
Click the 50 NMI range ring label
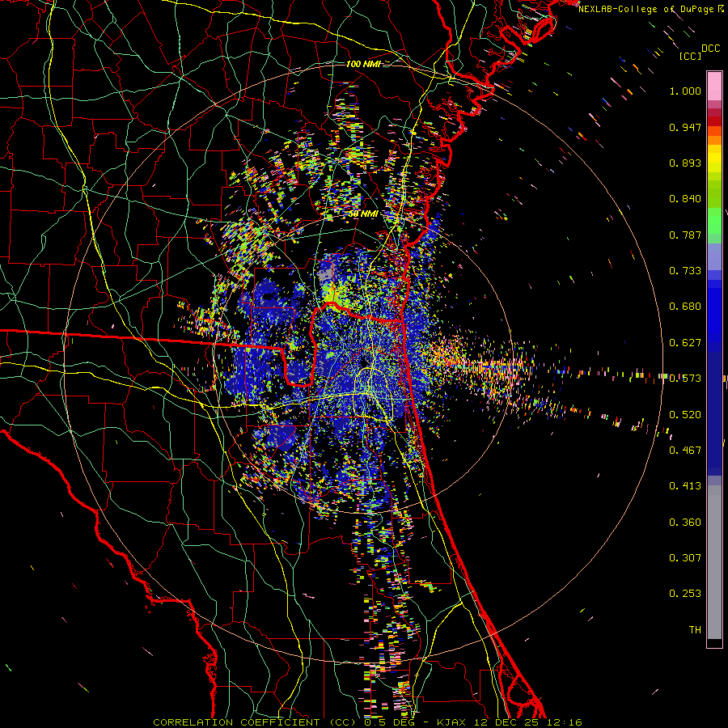[x=363, y=214]
